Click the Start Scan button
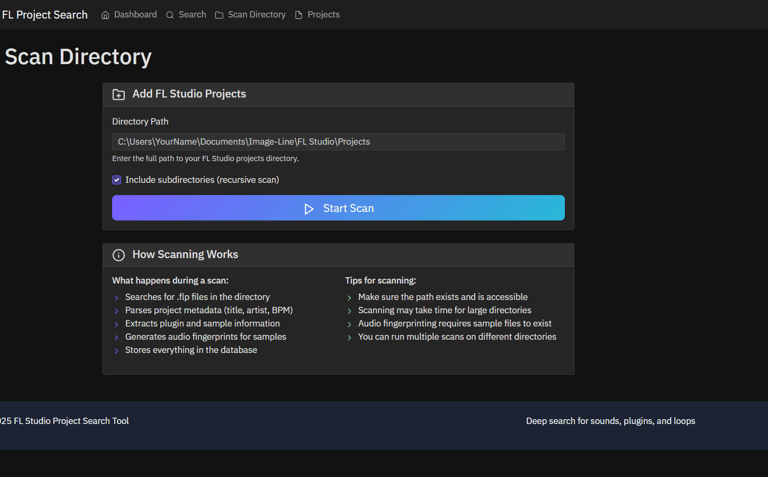The height and width of the screenshot is (477, 768). coord(338,208)
